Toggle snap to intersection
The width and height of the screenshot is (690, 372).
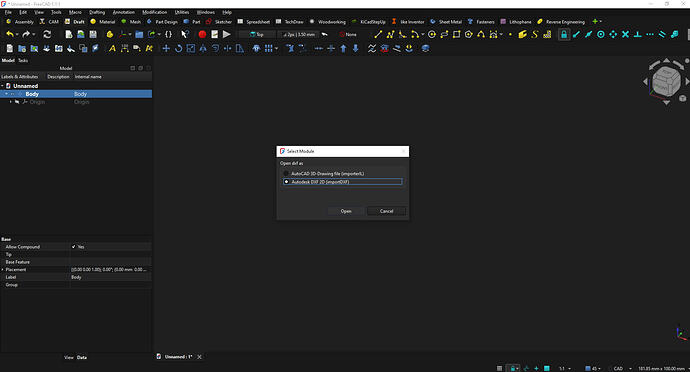point(625,34)
